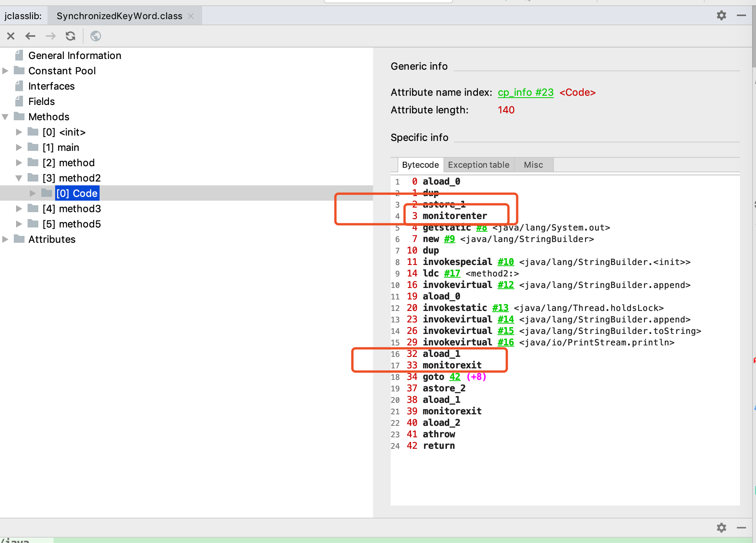This screenshot has height=543, width=756.
Task: Open the cp_info #23 link
Action: point(525,92)
